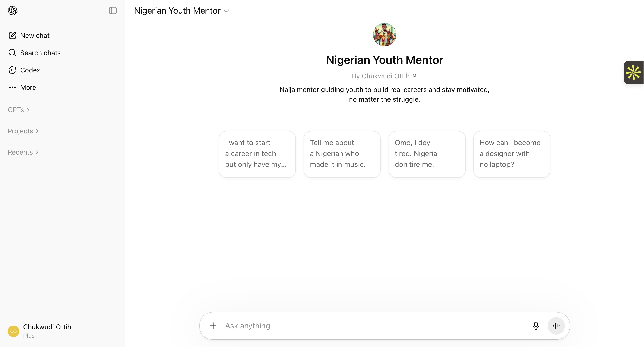Click the Nigerian Youth Mentor heading text
The height and width of the screenshot is (347, 644).
pos(384,60)
